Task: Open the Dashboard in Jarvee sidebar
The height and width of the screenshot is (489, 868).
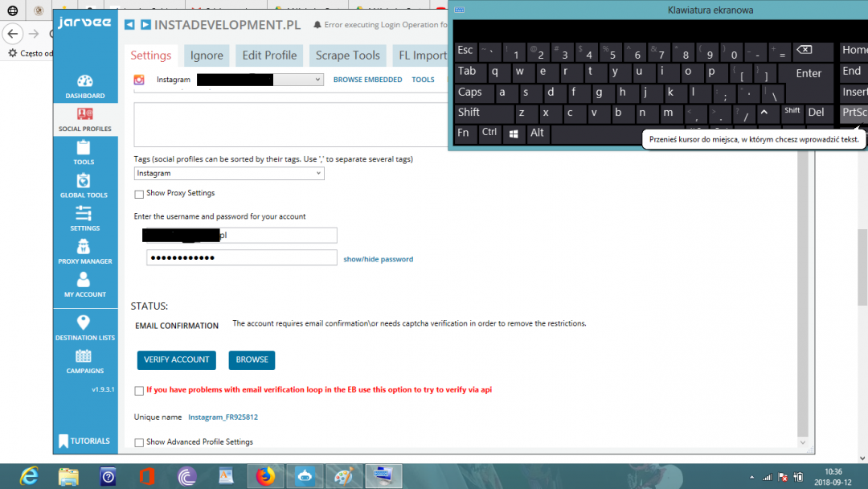Action: 84,86
